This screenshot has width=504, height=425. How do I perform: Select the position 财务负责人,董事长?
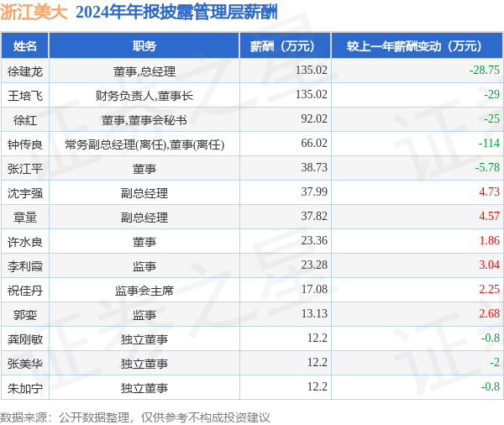click(144, 96)
